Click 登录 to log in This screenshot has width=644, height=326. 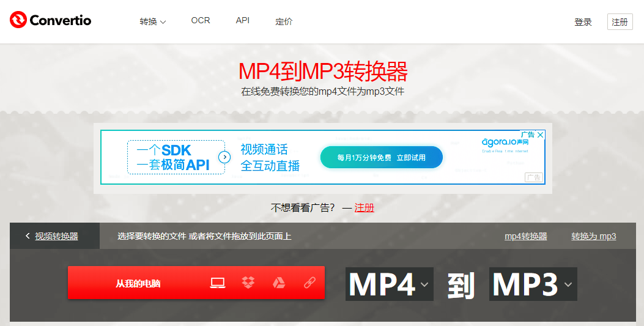tap(583, 22)
